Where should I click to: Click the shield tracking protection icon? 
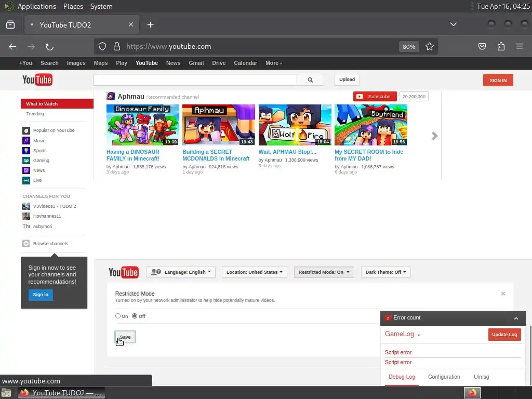(x=102, y=46)
